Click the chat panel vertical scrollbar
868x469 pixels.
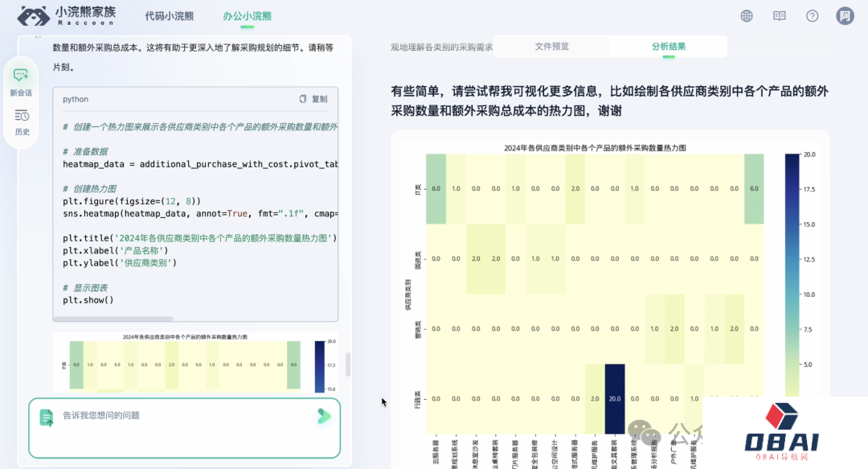(x=348, y=364)
